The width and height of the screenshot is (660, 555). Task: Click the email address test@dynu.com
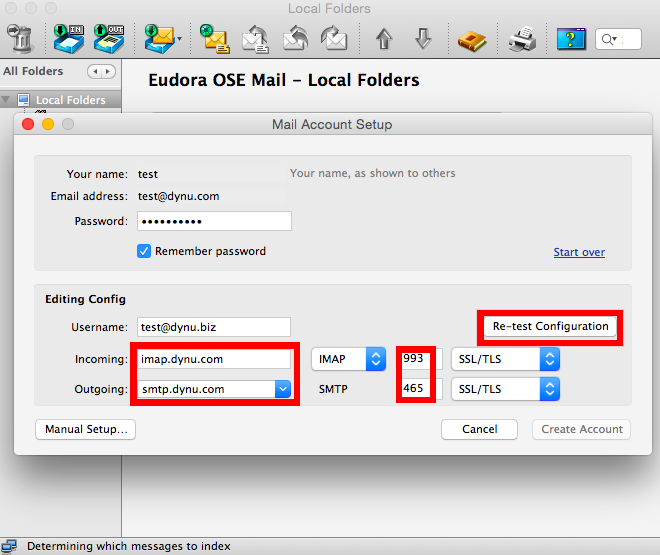[178, 197]
